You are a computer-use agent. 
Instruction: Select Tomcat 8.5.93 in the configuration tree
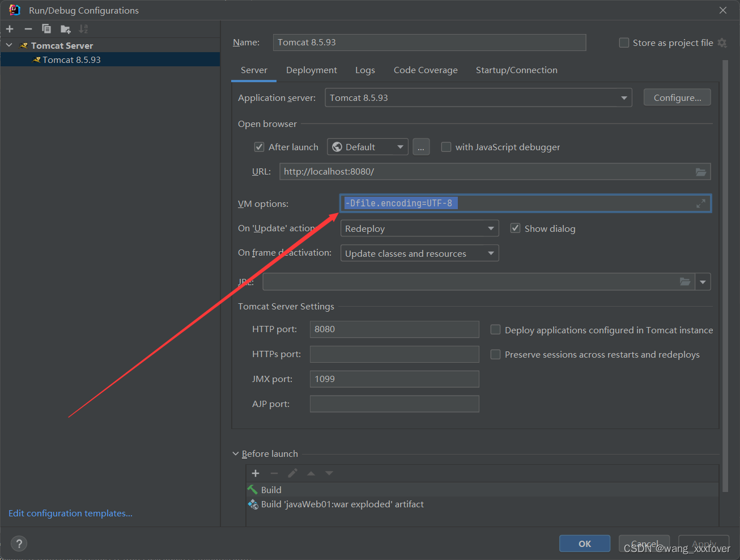point(110,60)
